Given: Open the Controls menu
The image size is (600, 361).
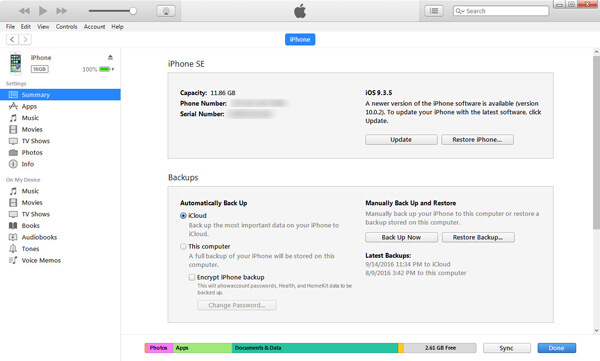Looking at the screenshot, I should point(66,26).
